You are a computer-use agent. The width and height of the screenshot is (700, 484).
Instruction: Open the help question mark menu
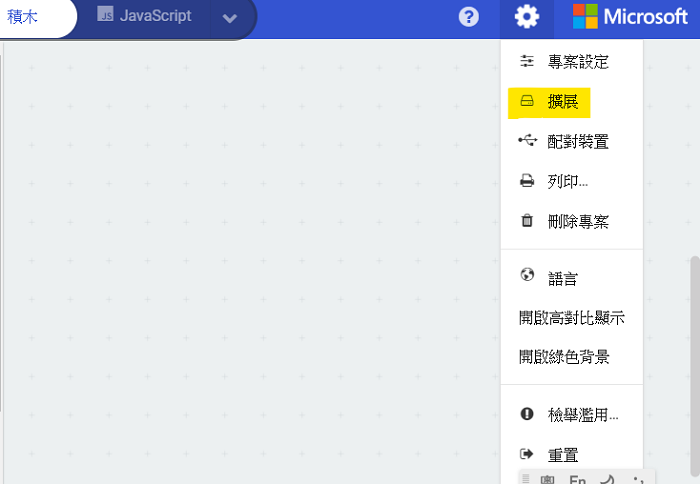tap(468, 17)
